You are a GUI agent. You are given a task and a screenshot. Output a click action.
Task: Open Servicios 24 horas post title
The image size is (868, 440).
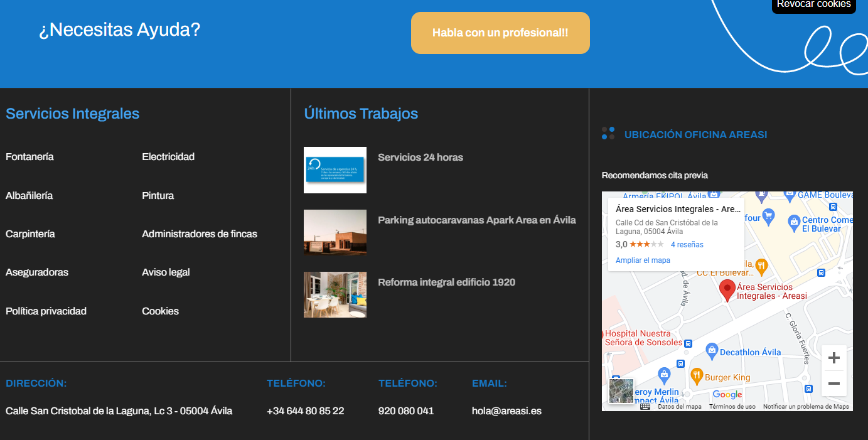[421, 158]
